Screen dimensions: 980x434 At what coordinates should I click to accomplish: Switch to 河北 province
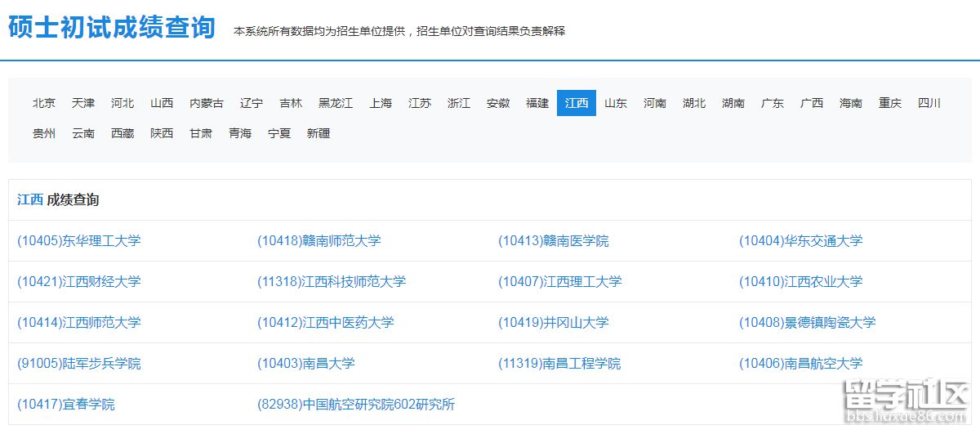pos(122,103)
